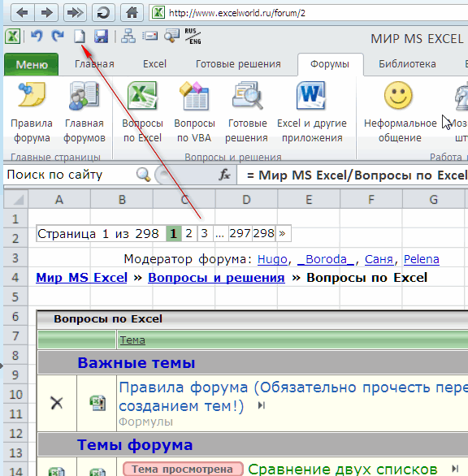Go to page 298 in pagination
Viewport: 468px width, 476px height.
263,233
